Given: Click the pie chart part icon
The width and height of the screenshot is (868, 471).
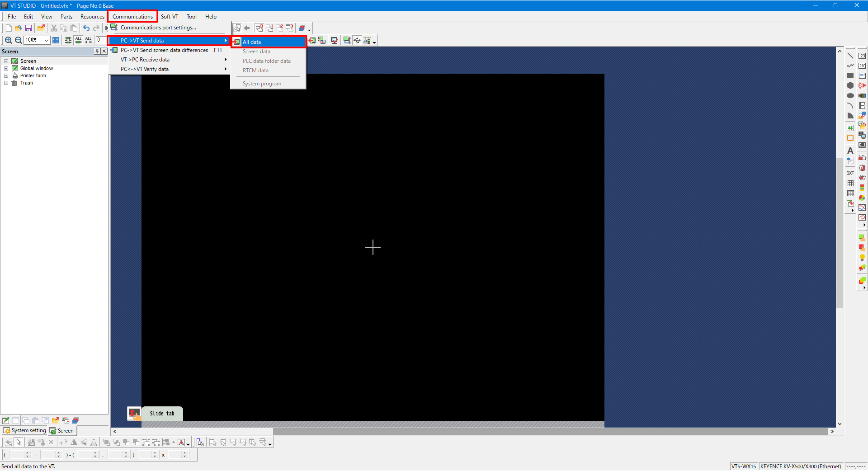Looking at the screenshot, I should 862,198.
